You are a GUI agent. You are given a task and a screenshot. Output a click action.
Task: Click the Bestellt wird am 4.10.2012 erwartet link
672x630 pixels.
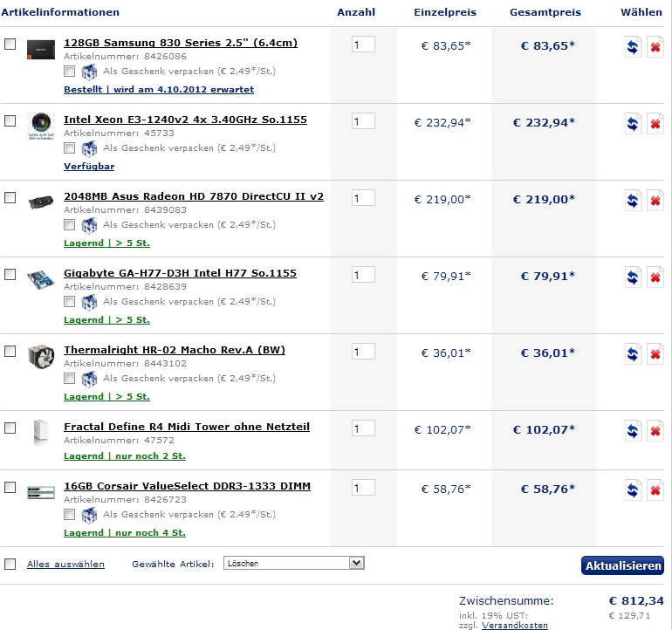click(159, 90)
